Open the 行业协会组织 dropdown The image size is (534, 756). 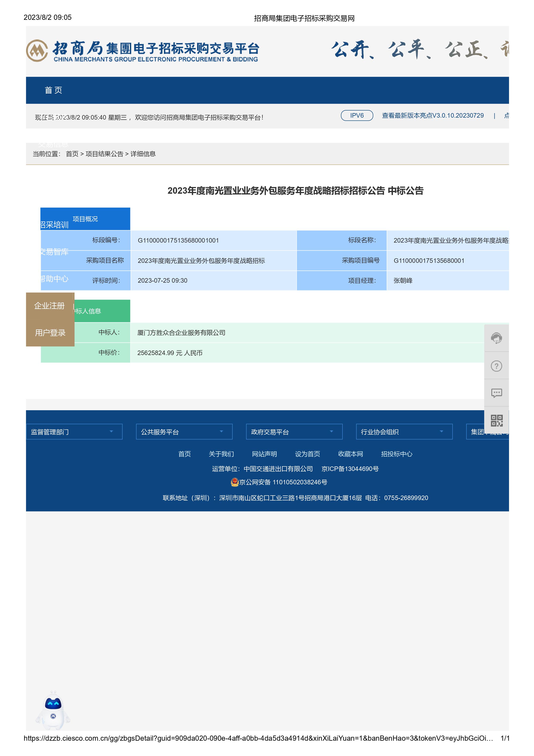click(404, 432)
